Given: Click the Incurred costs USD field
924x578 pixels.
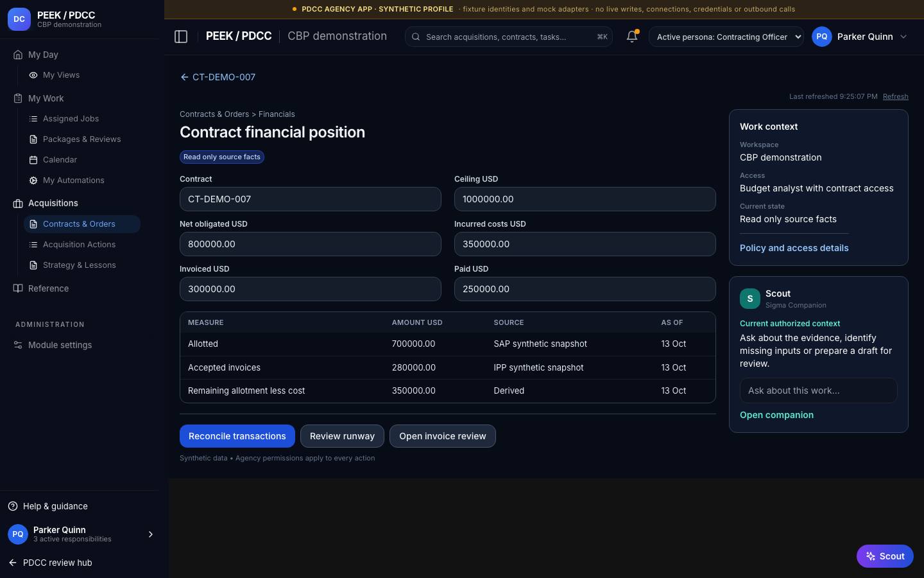Looking at the screenshot, I should (585, 244).
